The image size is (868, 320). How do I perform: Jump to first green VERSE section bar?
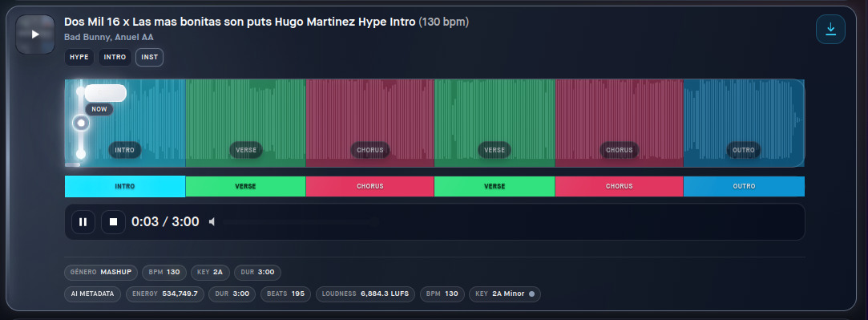click(x=245, y=187)
